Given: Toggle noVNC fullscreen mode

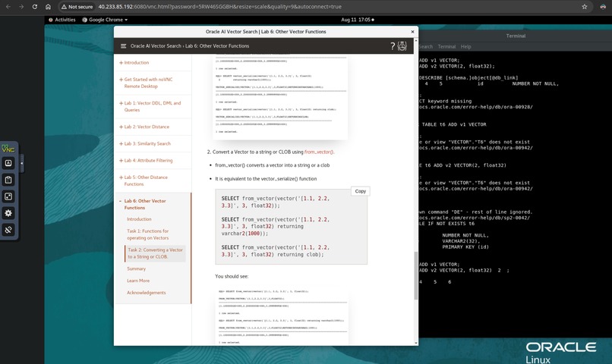Looking at the screenshot, I should tap(8, 196).
